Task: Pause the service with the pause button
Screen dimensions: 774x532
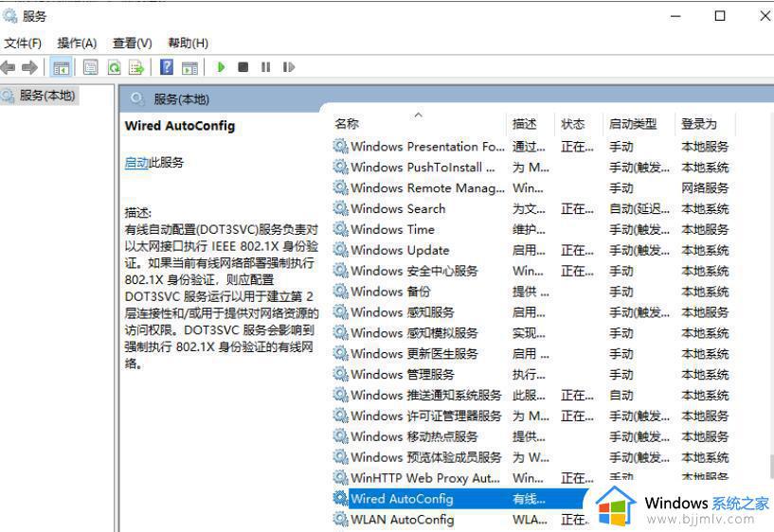Action: point(265,67)
